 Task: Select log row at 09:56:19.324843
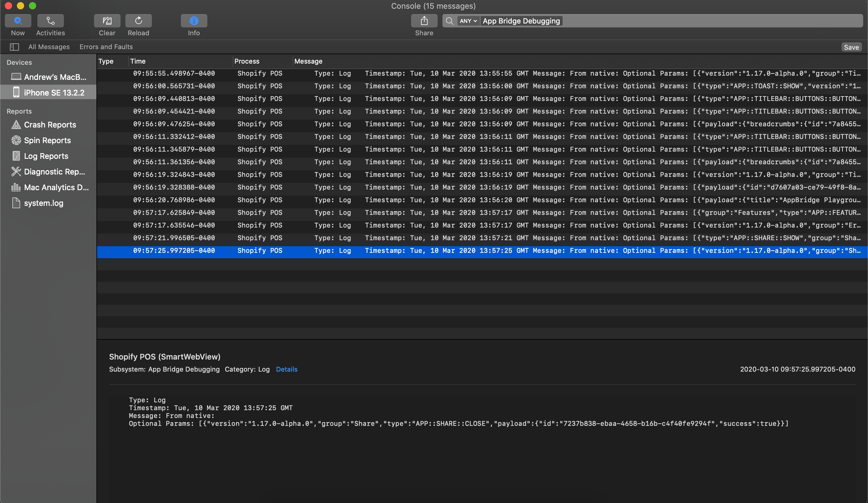[482, 175]
